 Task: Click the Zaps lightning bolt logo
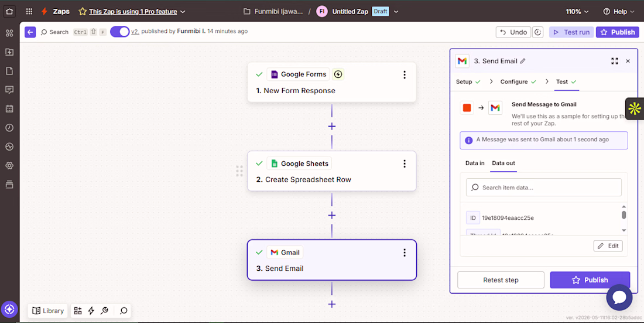[44, 12]
